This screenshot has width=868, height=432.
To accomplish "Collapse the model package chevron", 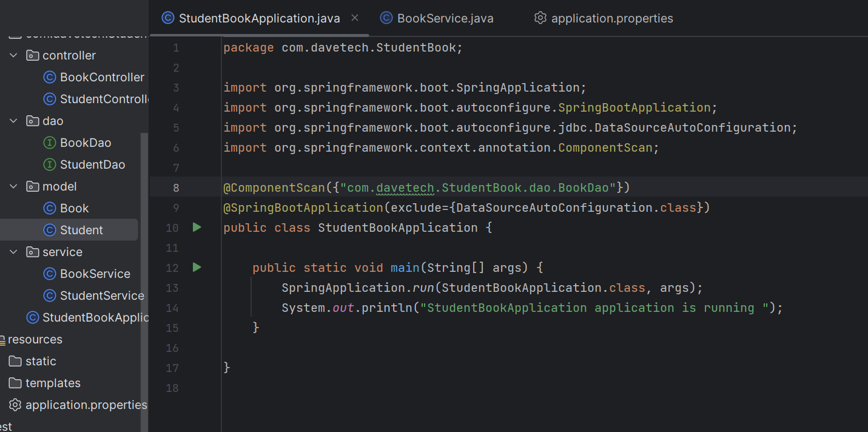I will click(x=13, y=186).
